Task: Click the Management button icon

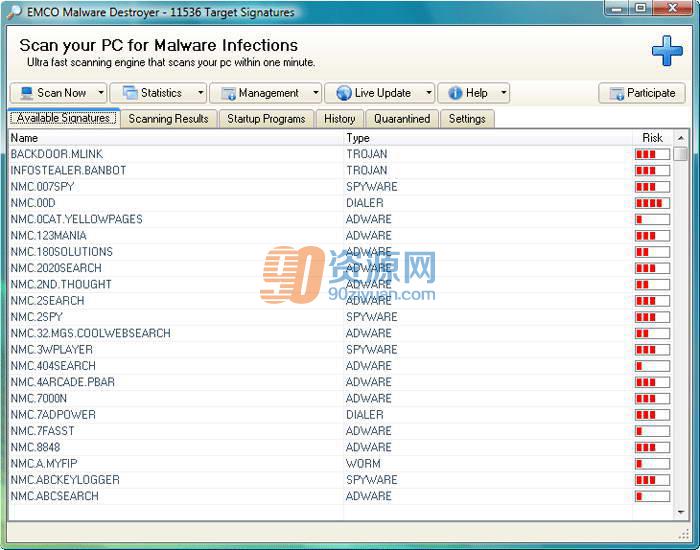Action: [229, 93]
